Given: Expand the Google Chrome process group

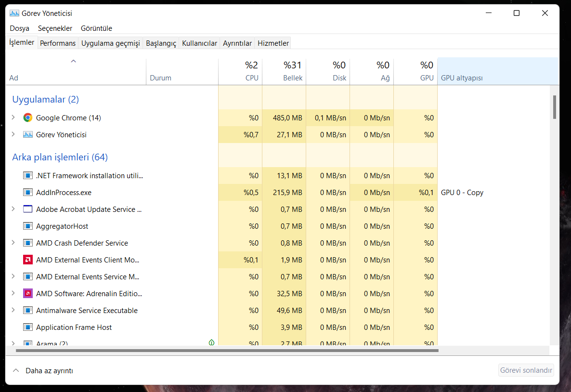Looking at the screenshot, I should pyautogui.click(x=13, y=118).
